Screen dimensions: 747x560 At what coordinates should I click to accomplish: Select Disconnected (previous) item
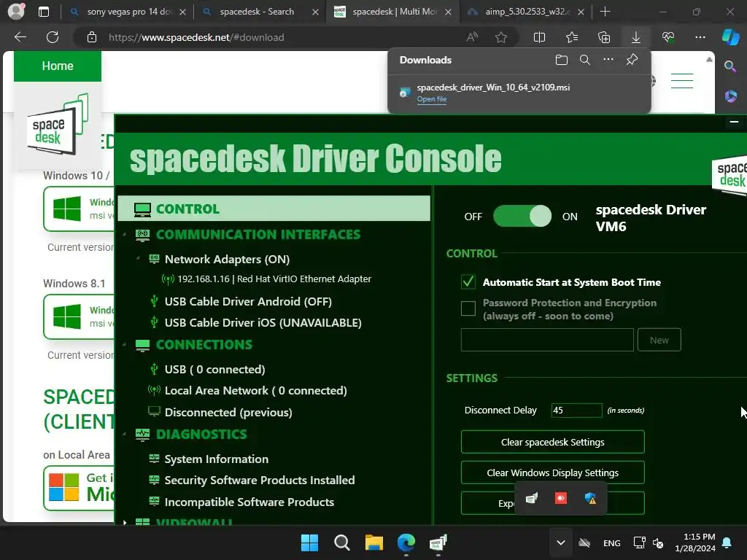[x=228, y=413]
